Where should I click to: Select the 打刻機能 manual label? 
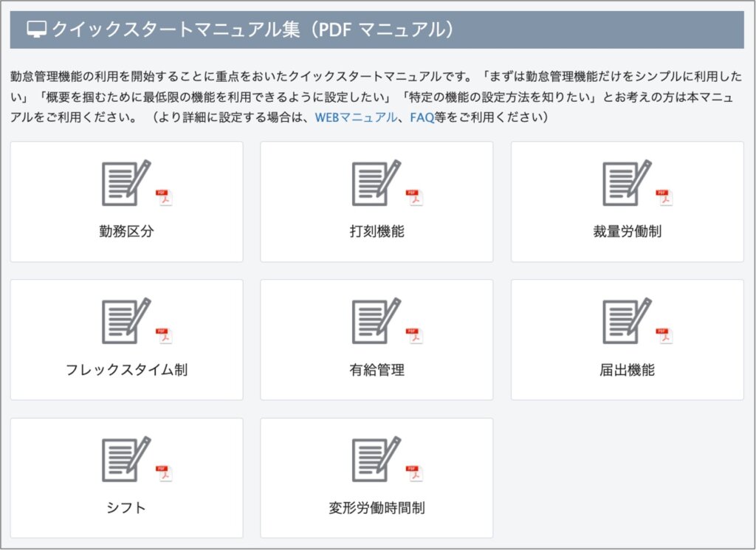click(377, 231)
